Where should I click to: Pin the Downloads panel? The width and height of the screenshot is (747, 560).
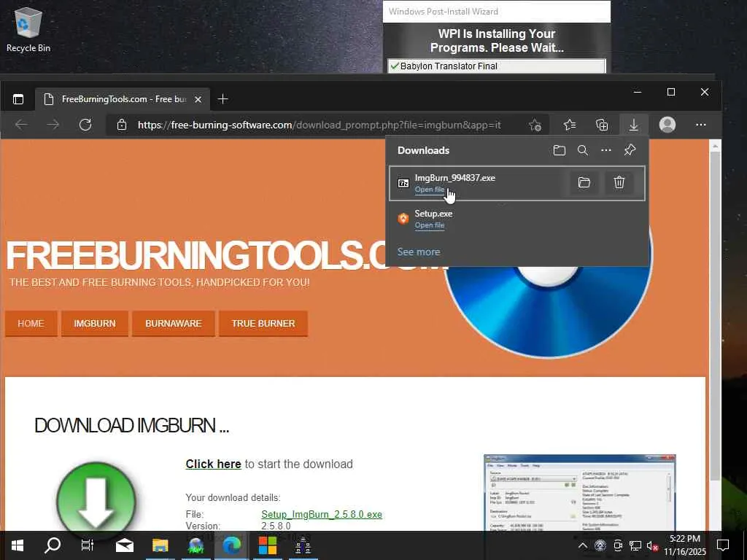coord(630,150)
